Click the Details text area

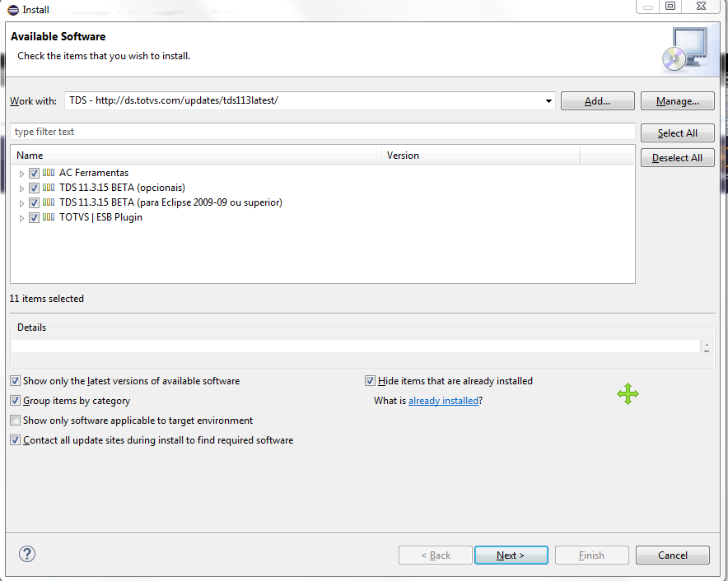point(356,346)
